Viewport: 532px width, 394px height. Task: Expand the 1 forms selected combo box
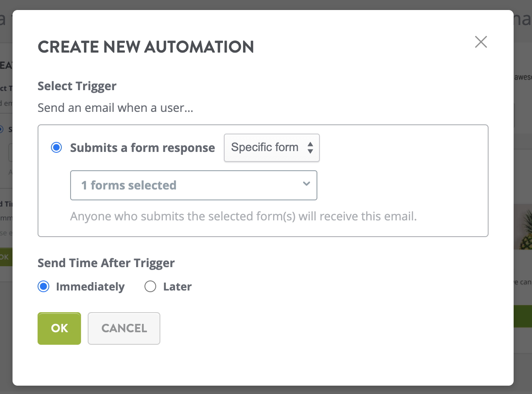(194, 185)
